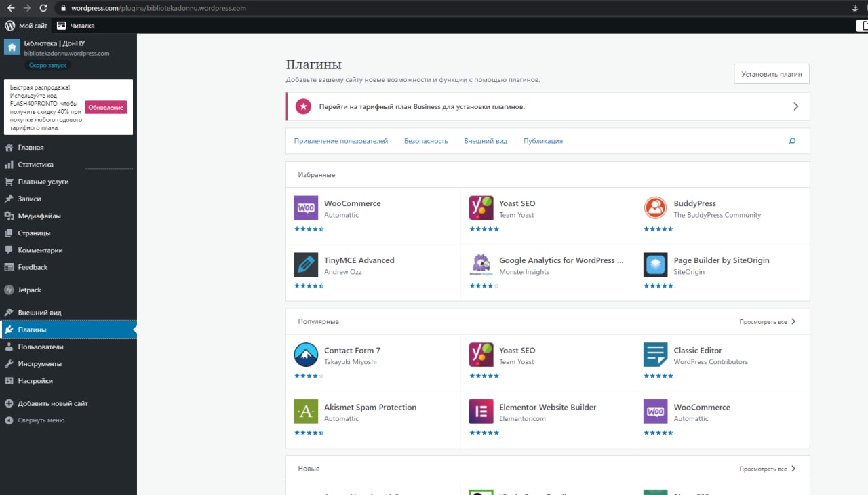This screenshot has width=868, height=495.
Task: Select the Привлечение пользователей category tab
Action: [341, 141]
